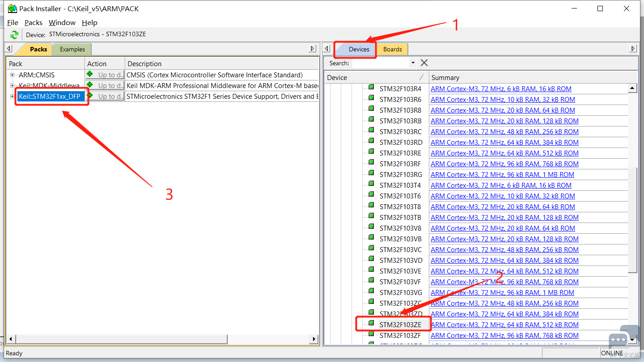This screenshot has width=644, height=362.
Task: Select the STM32F103ZE device
Action: [400, 325]
